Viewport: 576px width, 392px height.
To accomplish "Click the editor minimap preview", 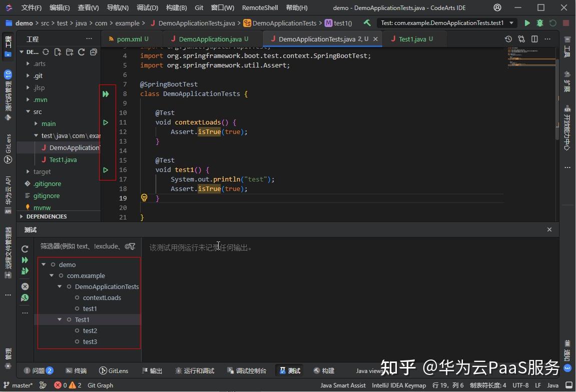I will tap(531, 57).
